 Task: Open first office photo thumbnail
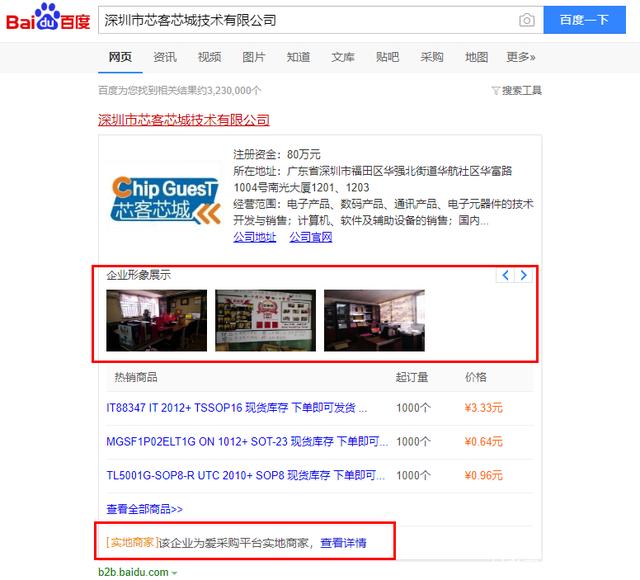[x=157, y=320]
